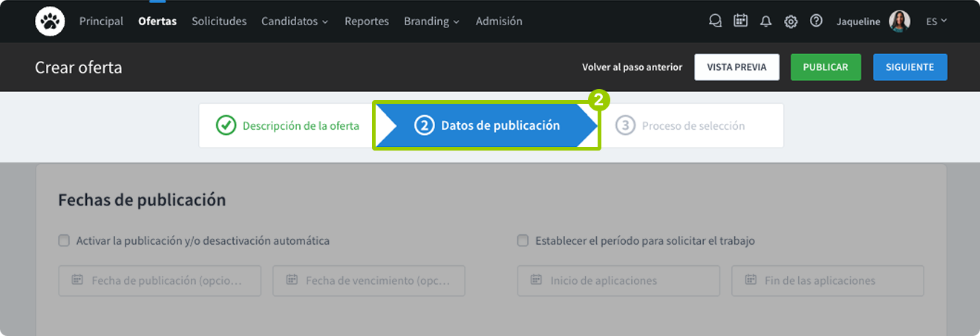Enable automatic publication and deactivation checkbox
Viewport: 980px width, 336px height.
pos(64,240)
